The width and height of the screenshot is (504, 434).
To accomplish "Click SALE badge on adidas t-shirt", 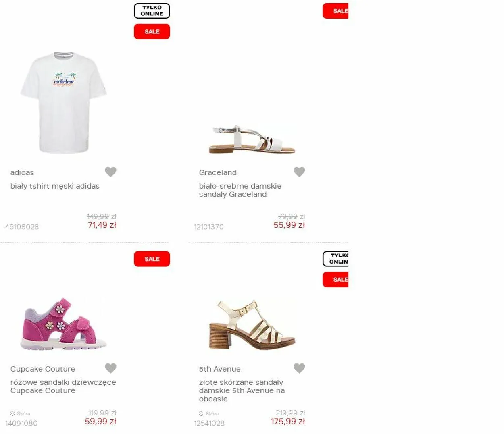I will 152,31.
